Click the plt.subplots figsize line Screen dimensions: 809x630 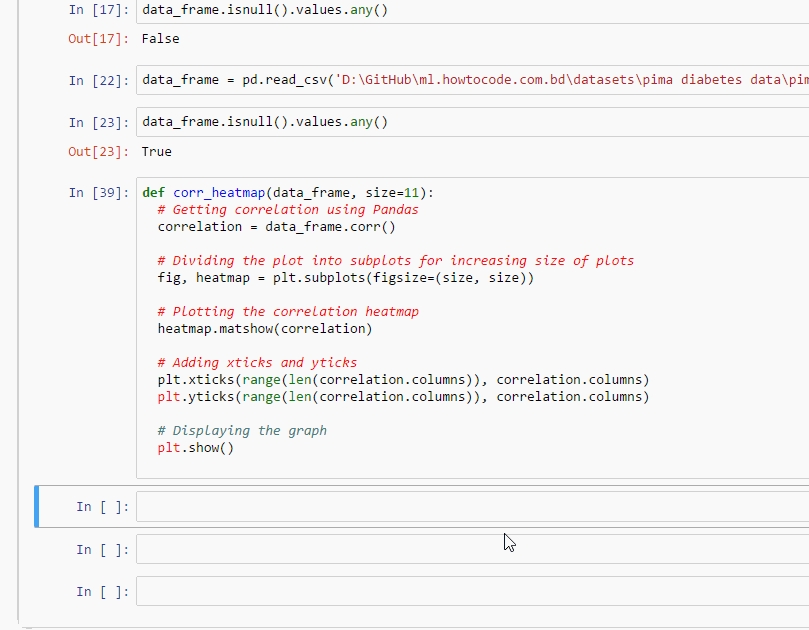click(346, 278)
